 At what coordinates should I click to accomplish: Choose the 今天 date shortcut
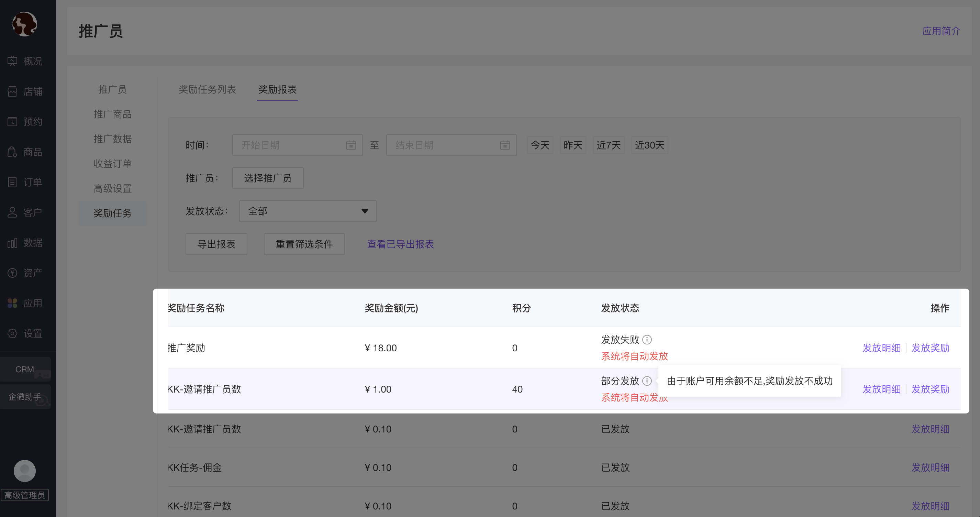point(539,145)
